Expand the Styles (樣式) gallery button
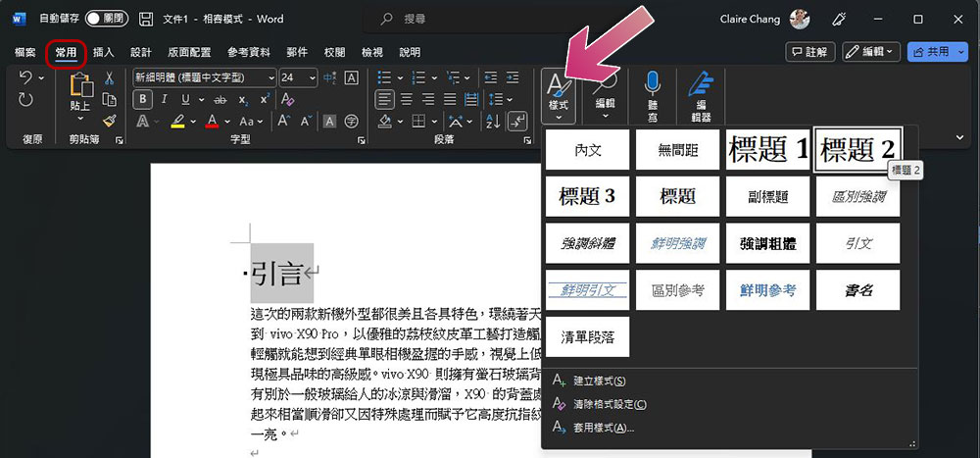 [x=558, y=95]
